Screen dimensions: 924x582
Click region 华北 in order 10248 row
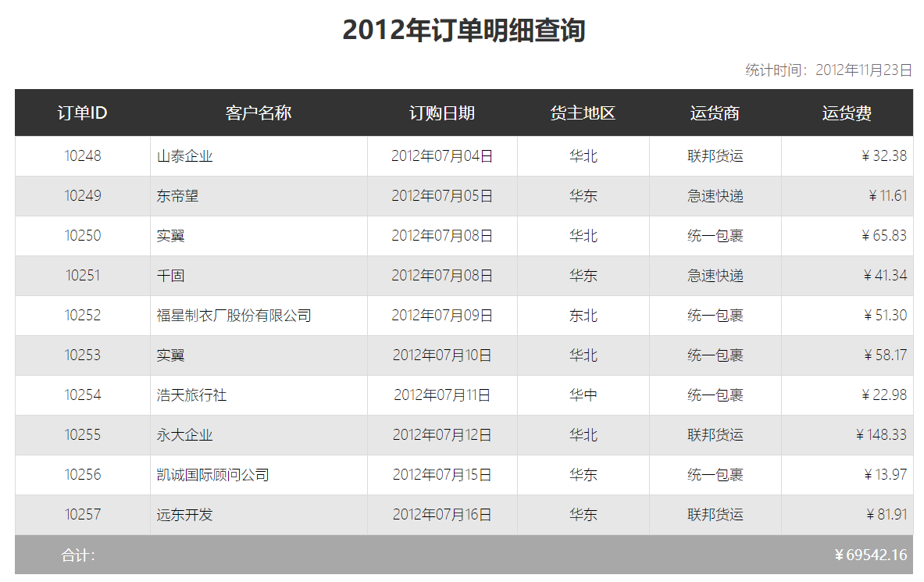point(583,156)
